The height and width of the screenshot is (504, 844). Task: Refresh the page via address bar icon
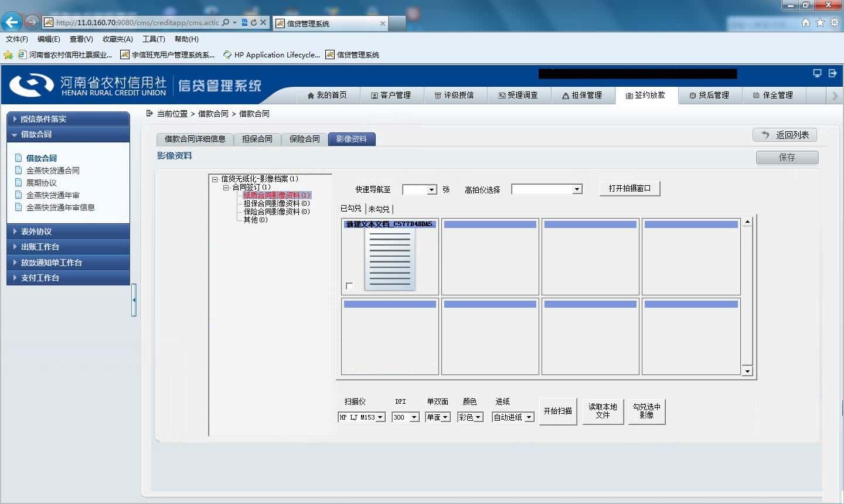(254, 22)
